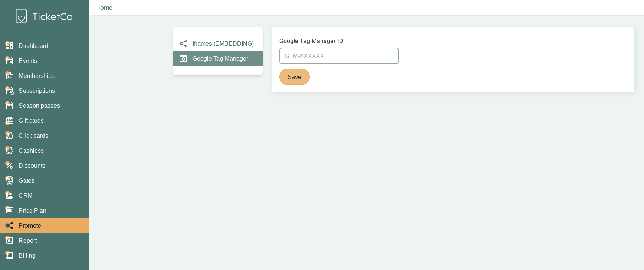Screen dimensions: 644x270
Task: Focus the GTM-XXXXXX input field
Action: [339, 56]
